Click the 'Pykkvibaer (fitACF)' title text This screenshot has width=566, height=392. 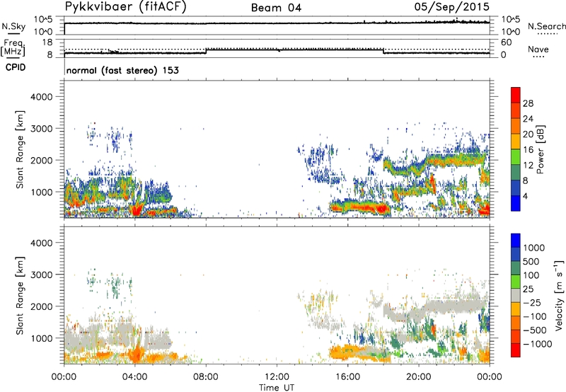point(125,7)
